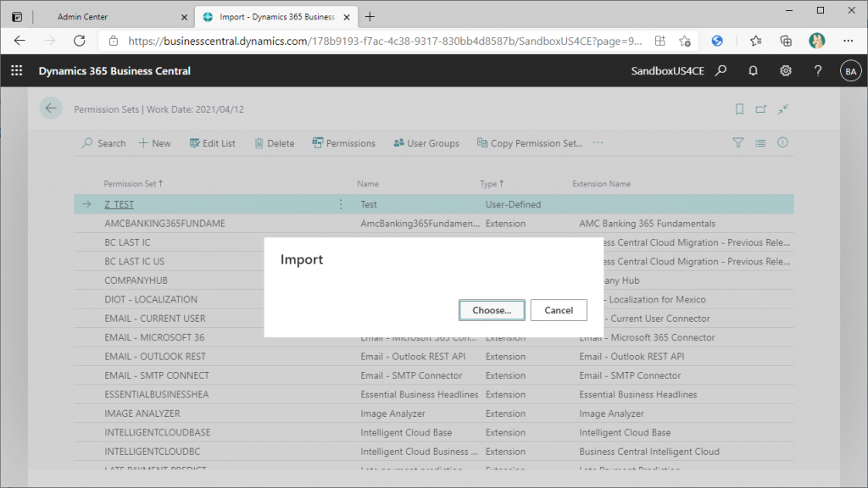Select the INTELLIGENTCLOUDBASE row
The height and width of the screenshot is (488, 868).
(x=434, y=432)
